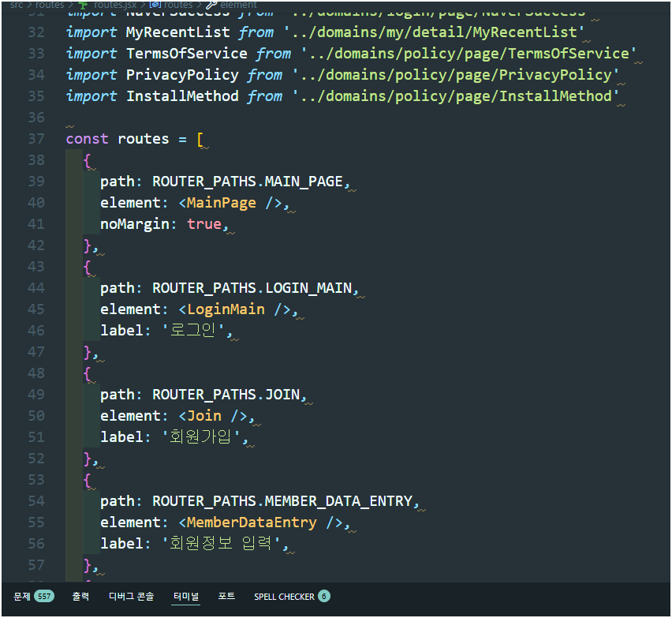Click the routes.jsx file type icon in breadcrumb
Image resolution: width=672 pixels, height=618 pixels.
pyautogui.click(x=83, y=5)
